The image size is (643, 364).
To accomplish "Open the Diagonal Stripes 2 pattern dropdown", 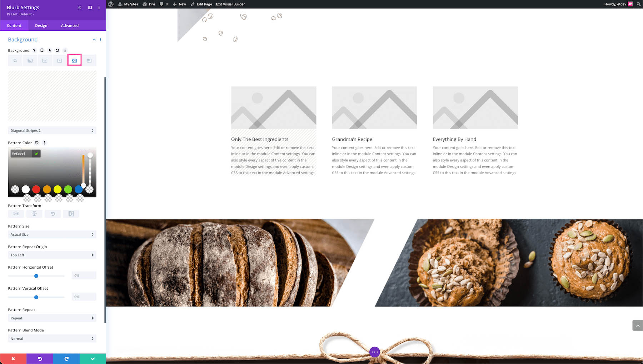I will pos(52,131).
